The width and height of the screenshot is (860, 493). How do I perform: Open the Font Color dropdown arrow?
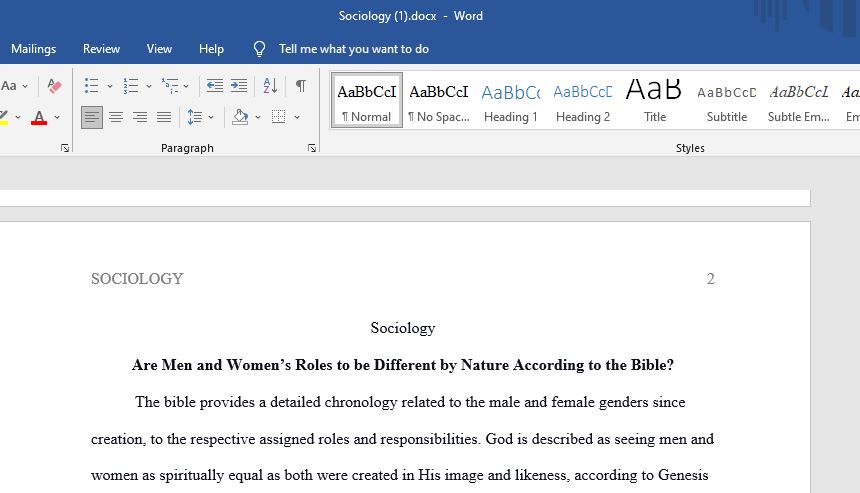click(x=57, y=117)
